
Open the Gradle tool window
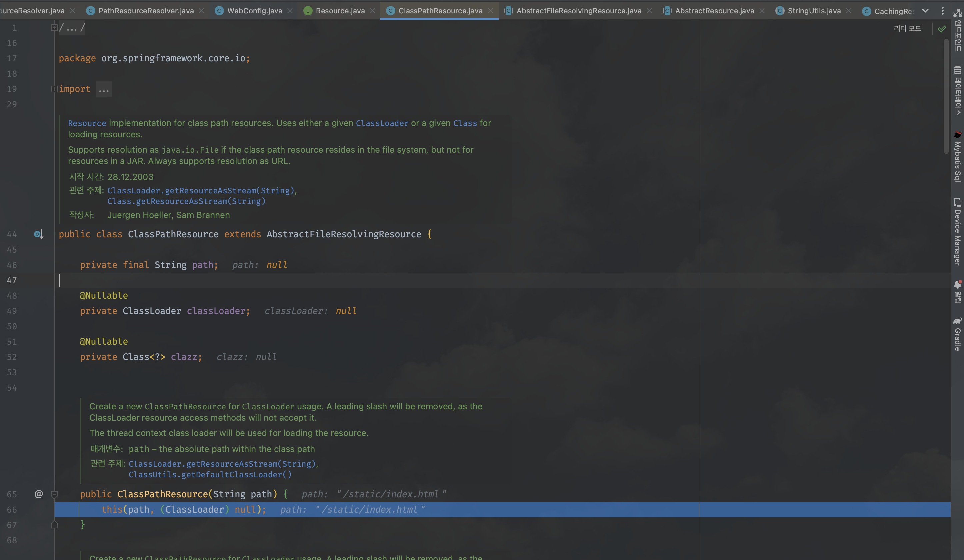click(x=957, y=334)
